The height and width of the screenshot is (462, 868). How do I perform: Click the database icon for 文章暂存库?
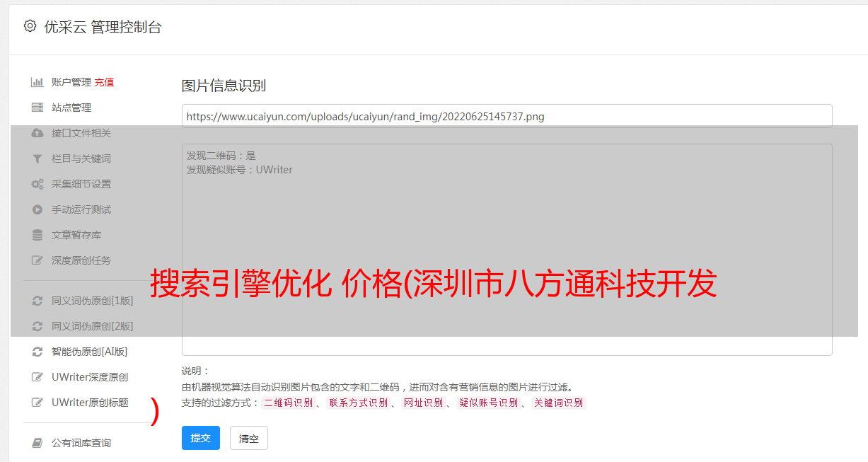[x=37, y=235]
